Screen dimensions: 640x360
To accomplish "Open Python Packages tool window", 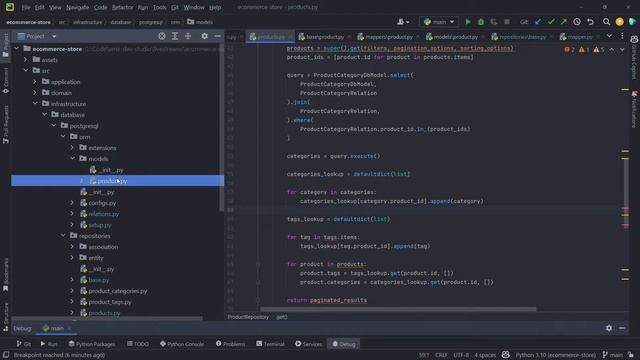I will click(x=92, y=344).
